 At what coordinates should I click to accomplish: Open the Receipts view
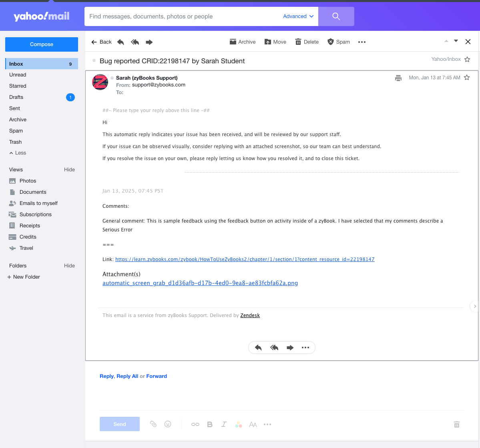tap(24, 226)
